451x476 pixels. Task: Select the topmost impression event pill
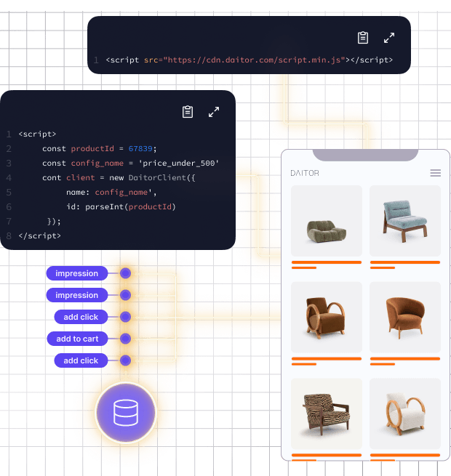point(76,273)
